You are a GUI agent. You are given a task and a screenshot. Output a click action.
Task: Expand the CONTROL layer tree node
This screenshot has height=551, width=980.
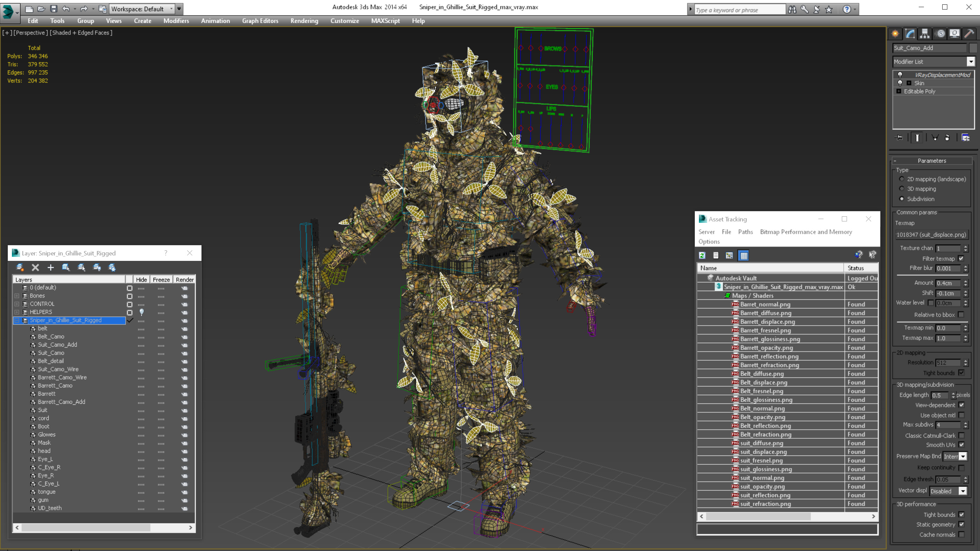pos(17,304)
